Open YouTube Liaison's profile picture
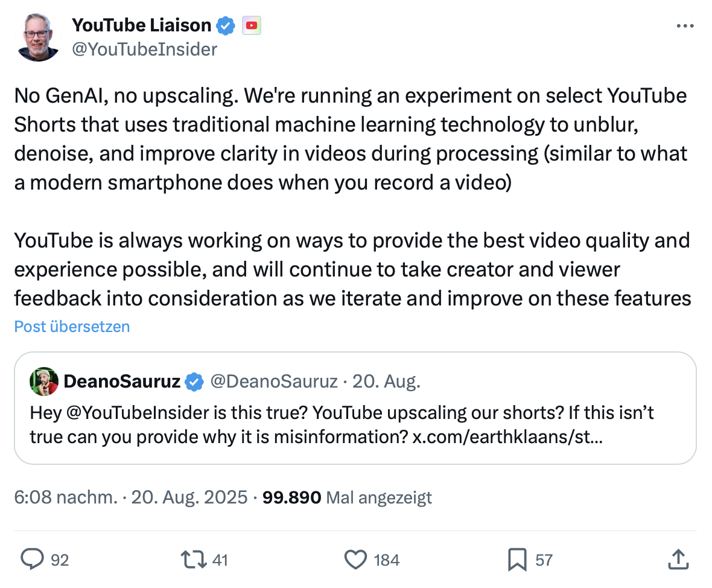The height and width of the screenshot is (588, 712). pos(37,37)
